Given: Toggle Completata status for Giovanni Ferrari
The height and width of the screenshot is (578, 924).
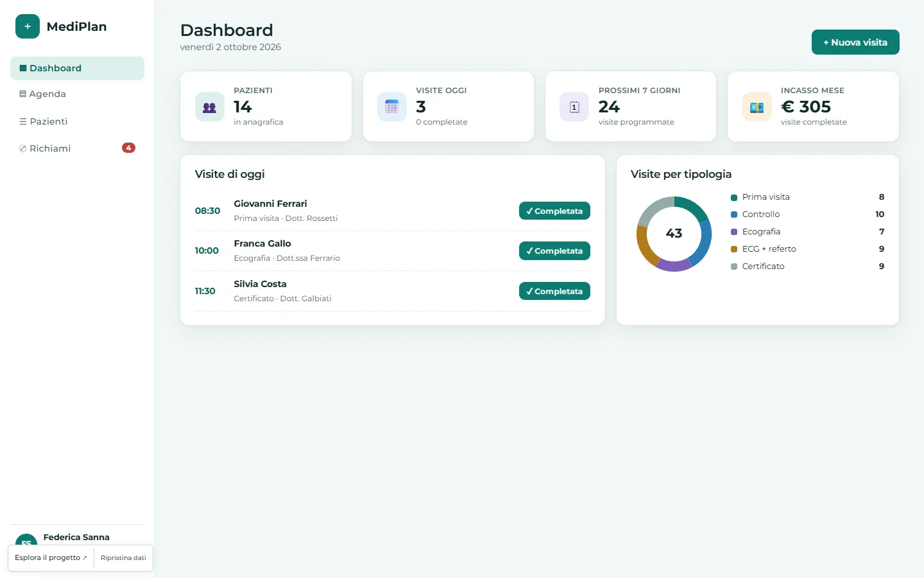Looking at the screenshot, I should point(554,211).
